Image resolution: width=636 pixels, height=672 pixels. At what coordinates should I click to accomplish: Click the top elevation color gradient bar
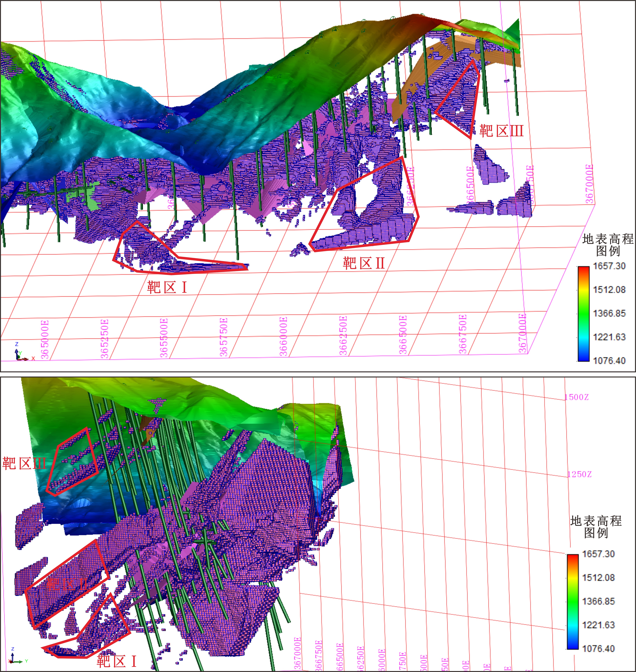point(583,314)
